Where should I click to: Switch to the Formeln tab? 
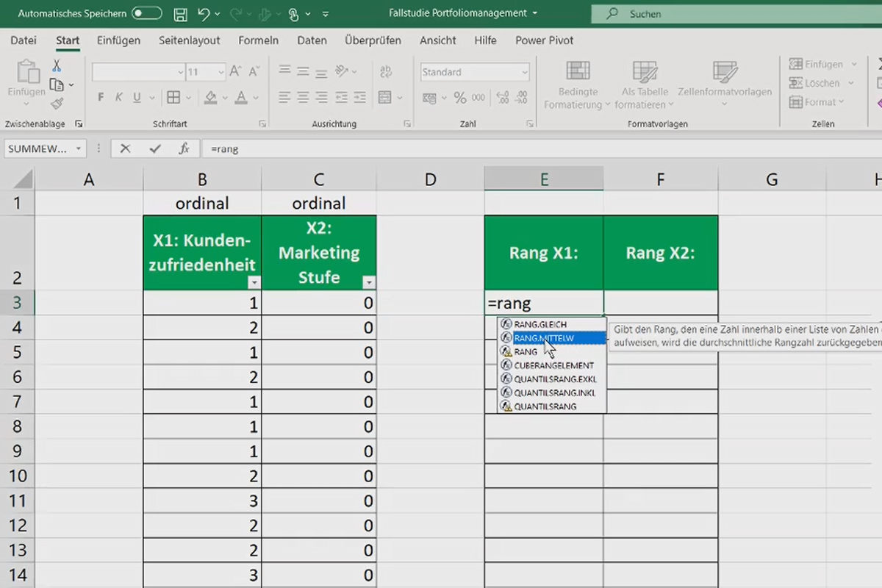(259, 40)
